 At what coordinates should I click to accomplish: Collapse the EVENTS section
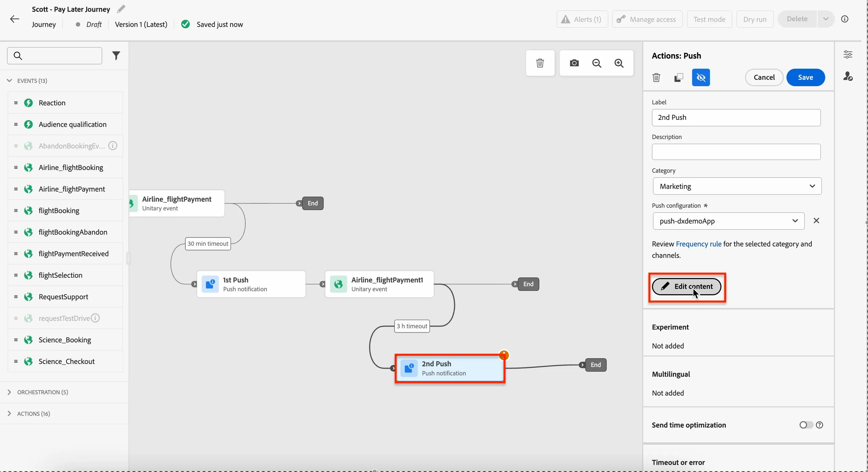pyautogui.click(x=9, y=81)
